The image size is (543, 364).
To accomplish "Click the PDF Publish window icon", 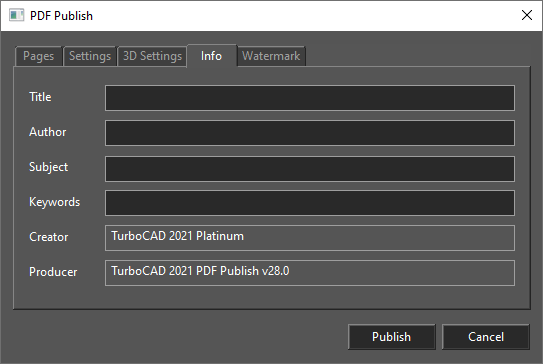I will click(16, 16).
